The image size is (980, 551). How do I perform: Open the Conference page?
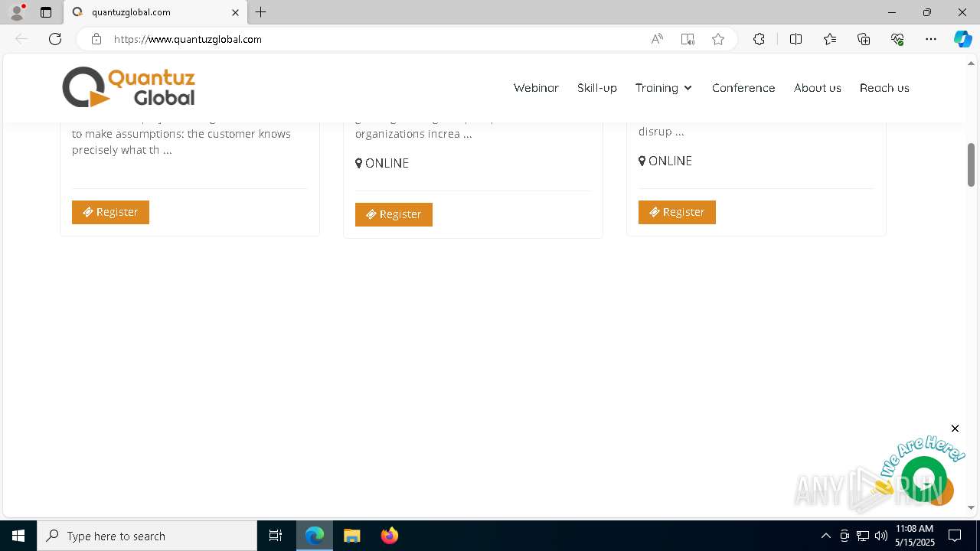[x=743, y=88]
